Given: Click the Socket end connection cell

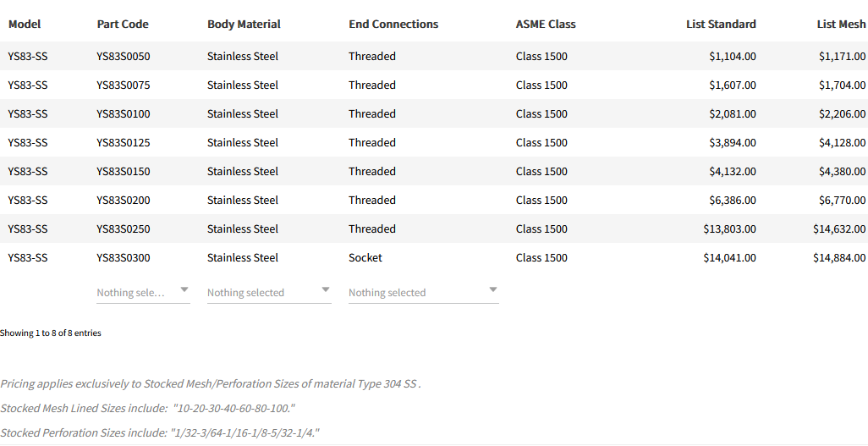Looking at the screenshot, I should tap(365, 258).
